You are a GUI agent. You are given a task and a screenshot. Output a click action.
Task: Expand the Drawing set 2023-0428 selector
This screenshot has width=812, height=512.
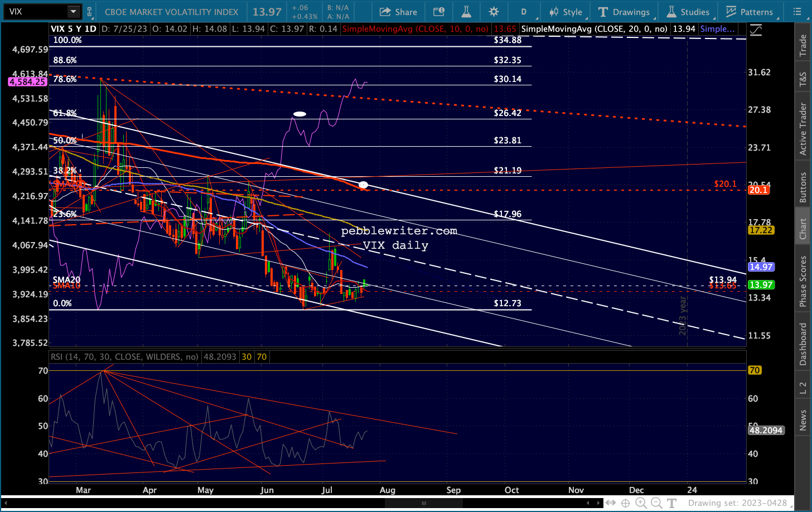[738, 503]
